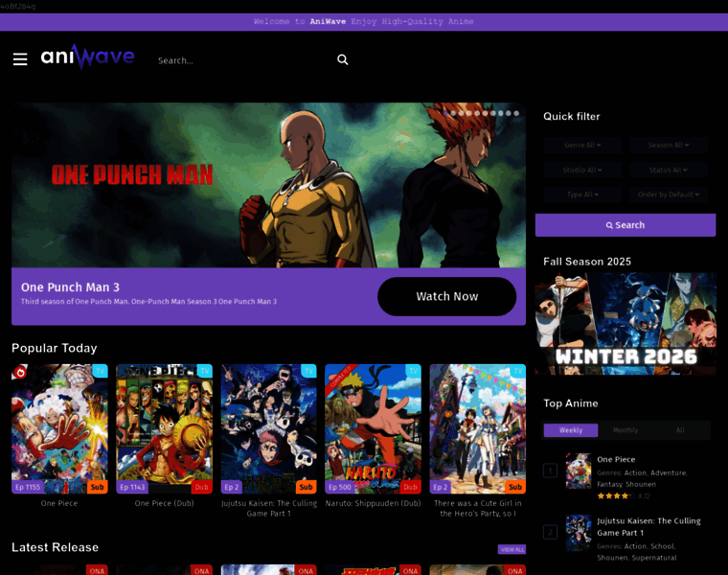Expand the Genre All filter dropdown
Viewport: 728px width, 575px height.
pos(581,145)
